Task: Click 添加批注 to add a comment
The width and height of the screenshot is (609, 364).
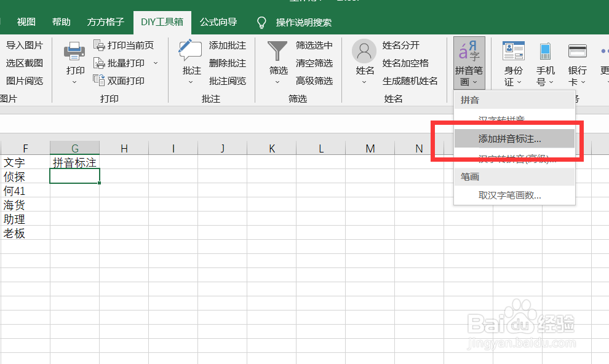Action: [227, 45]
